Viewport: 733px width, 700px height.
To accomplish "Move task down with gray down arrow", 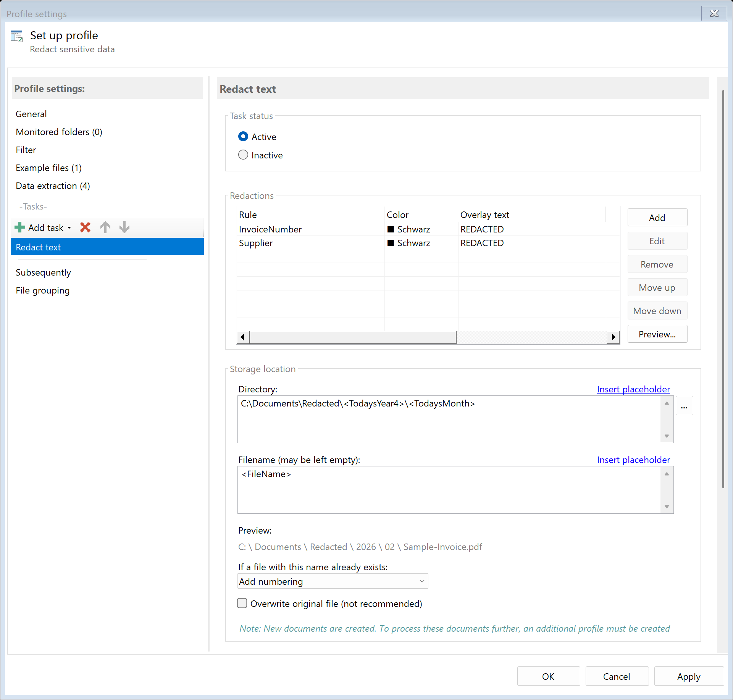I will [124, 227].
